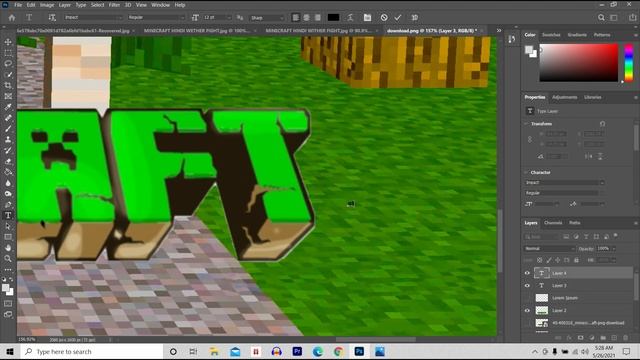Switch to the Swatches tab
Image resolution: width=640 pixels, height=360 pixels.
[x=551, y=35]
